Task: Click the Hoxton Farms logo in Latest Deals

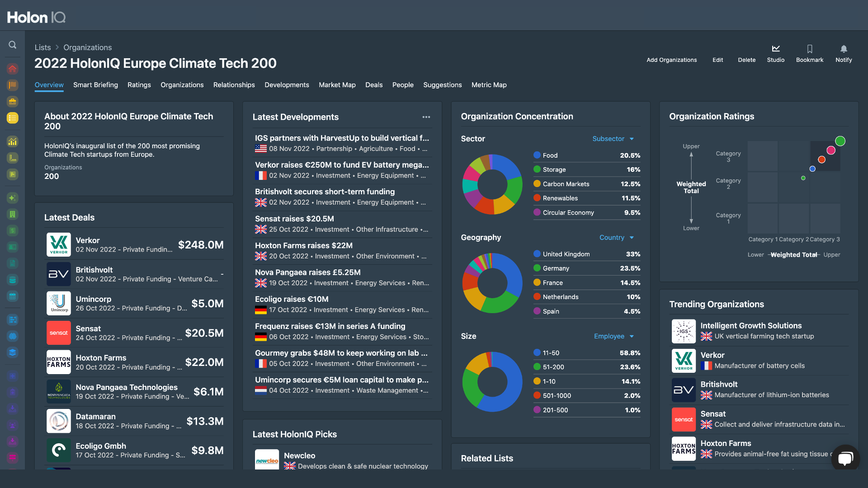Action: (59, 362)
